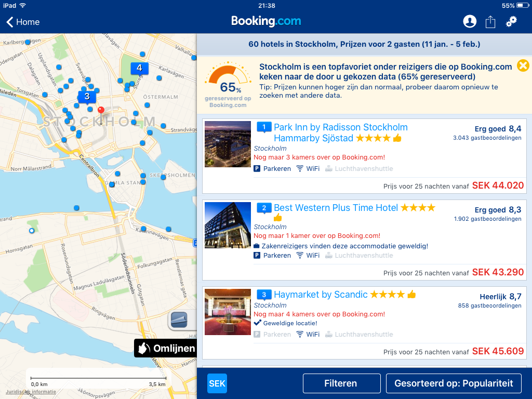Change currency with SEK button
This screenshot has width=532, height=399.
point(217,383)
